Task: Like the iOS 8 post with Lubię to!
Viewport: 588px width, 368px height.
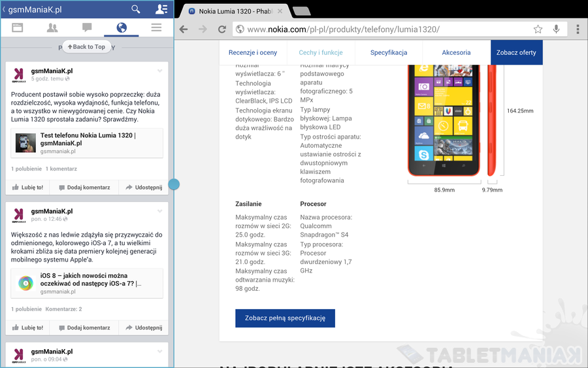Action: [x=27, y=327]
